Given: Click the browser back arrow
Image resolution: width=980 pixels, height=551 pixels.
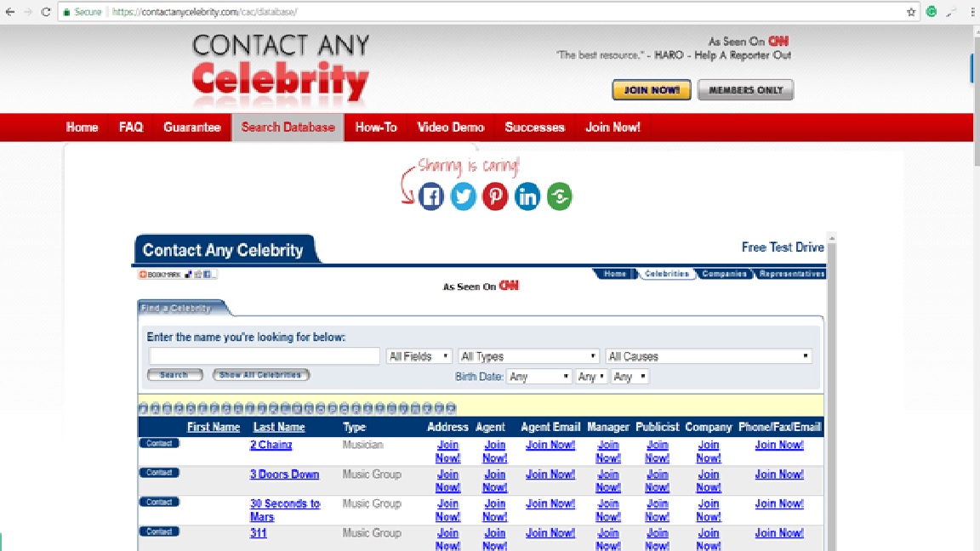Looking at the screenshot, I should (x=10, y=12).
